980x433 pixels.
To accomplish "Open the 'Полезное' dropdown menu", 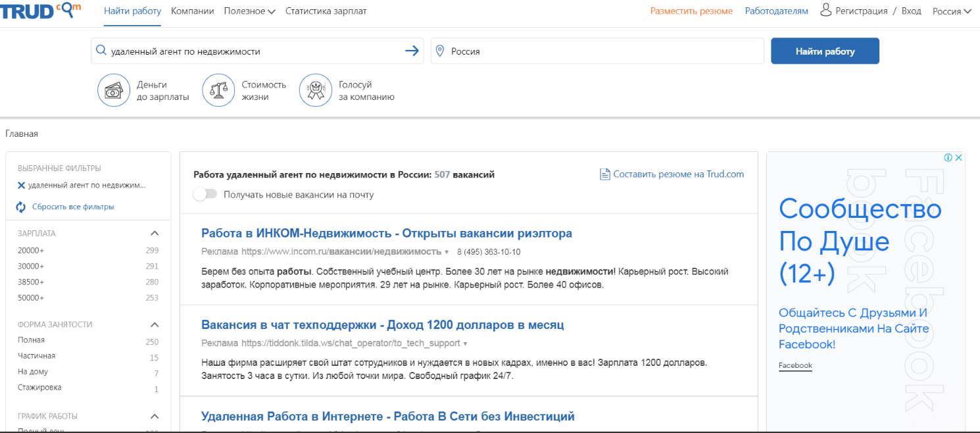I will point(249,11).
